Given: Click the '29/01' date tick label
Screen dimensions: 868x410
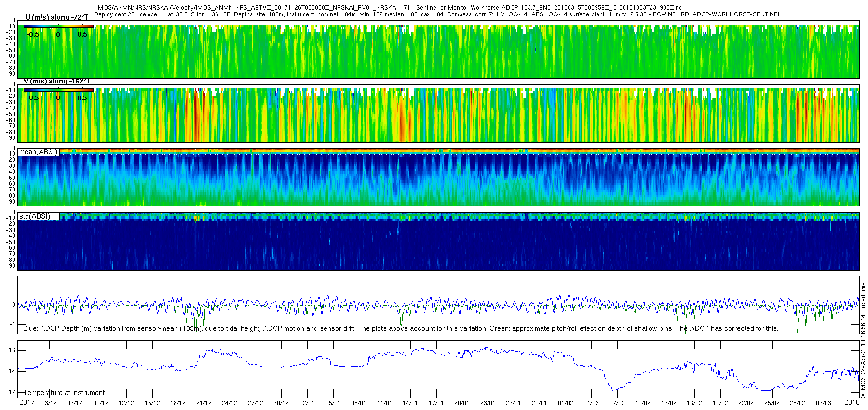Looking at the screenshot, I should (540, 403).
